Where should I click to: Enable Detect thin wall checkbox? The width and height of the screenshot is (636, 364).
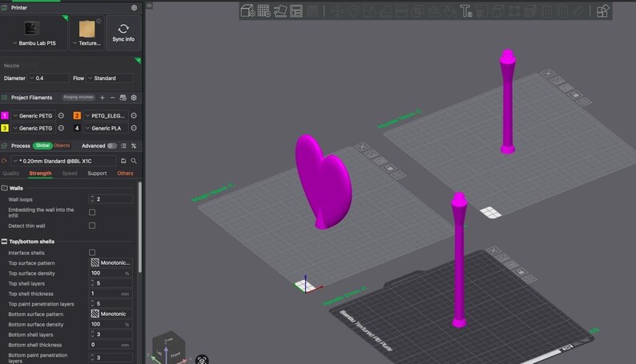click(92, 226)
